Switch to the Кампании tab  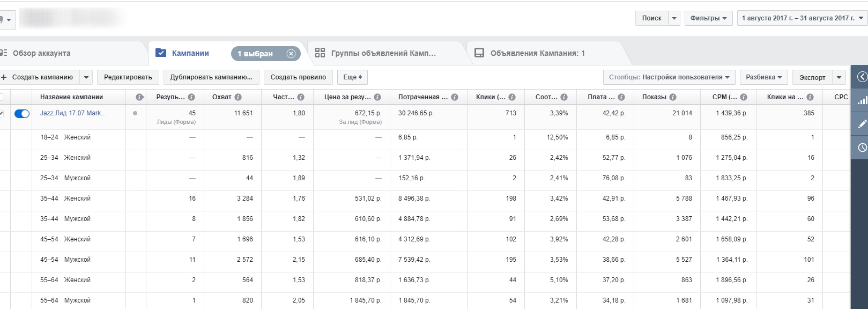[190, 53]
